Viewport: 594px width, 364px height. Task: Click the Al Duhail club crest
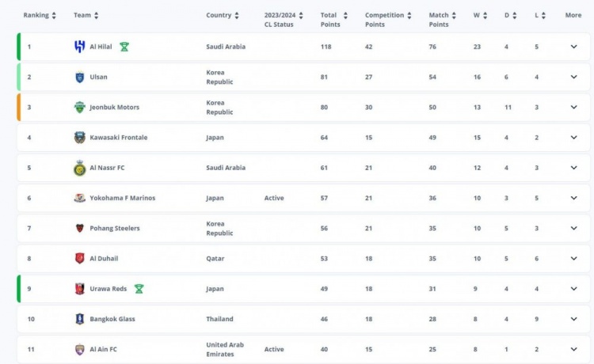tap(79, 259)
